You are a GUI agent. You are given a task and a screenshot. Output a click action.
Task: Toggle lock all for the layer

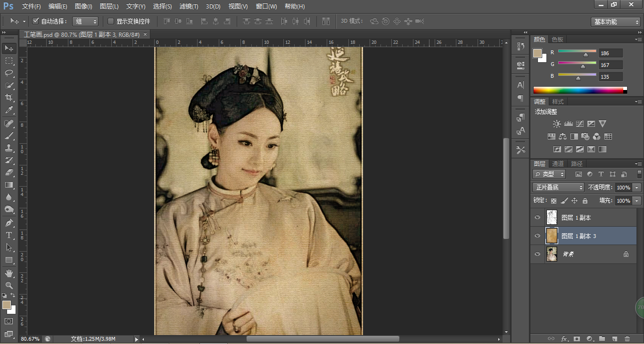[585, 201]
